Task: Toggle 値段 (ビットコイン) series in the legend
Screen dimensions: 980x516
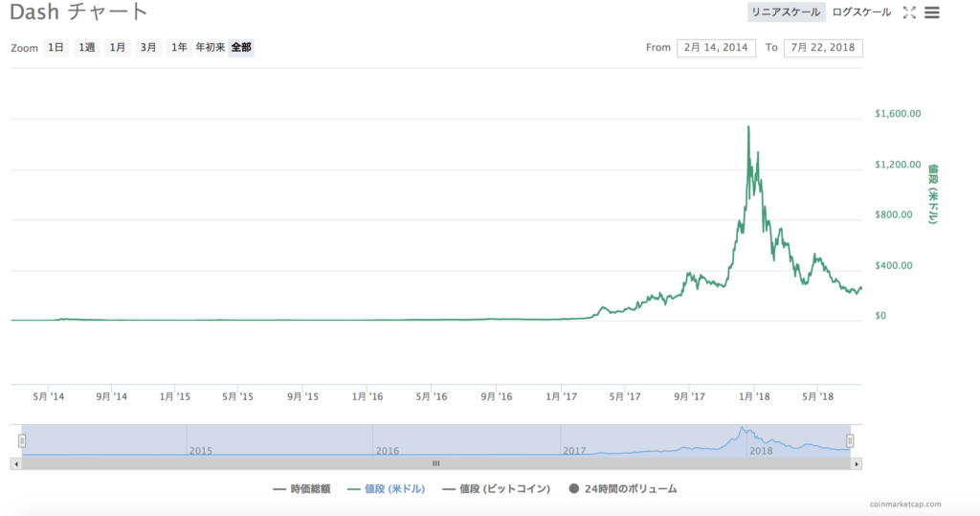Action: pos(497,489)
